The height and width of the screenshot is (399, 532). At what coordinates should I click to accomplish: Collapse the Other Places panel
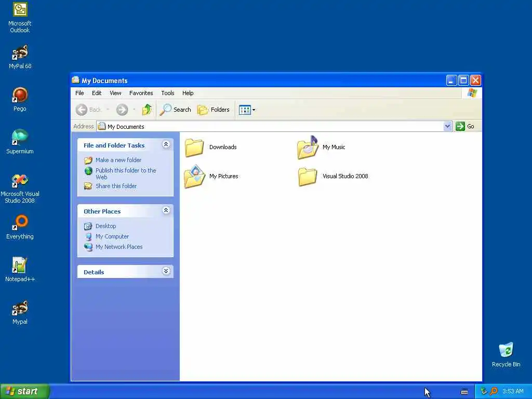click(166, 211)
